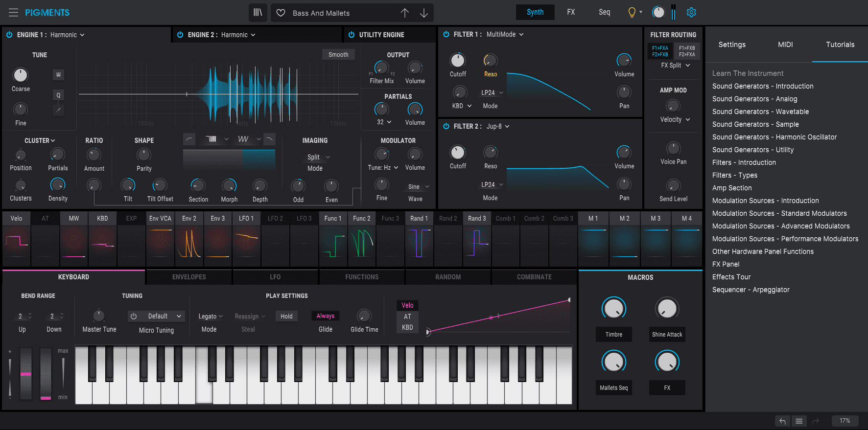The height and width of the screenshot is (430, 868).
Task: Open the Legato play mode dropdown
Action: click(211, 317)
